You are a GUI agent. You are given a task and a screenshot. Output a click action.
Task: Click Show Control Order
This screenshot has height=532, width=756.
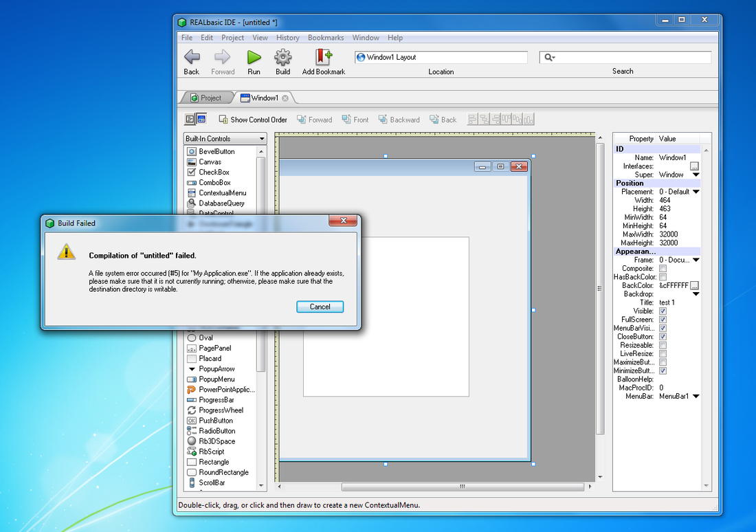click(x=253, y=120)
